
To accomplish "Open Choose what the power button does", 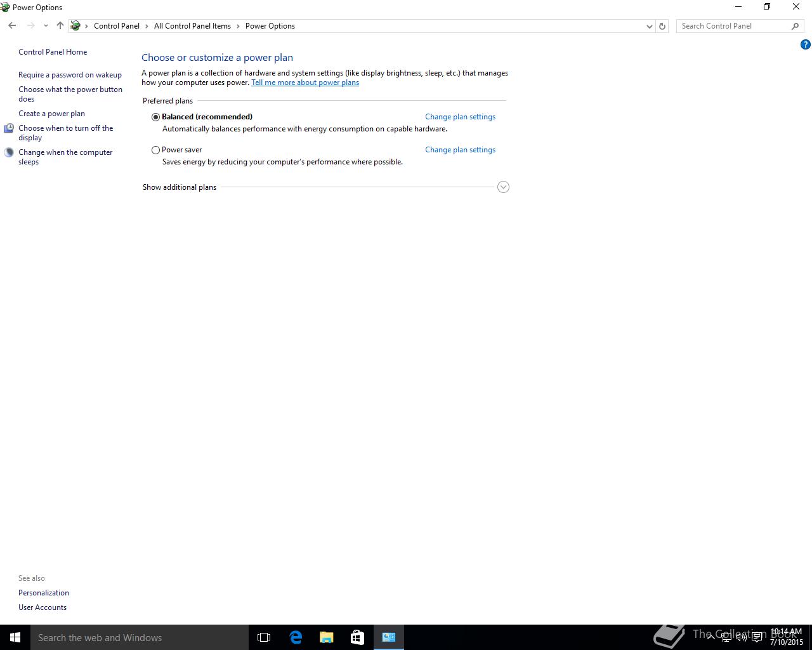I will coord(70,94).
